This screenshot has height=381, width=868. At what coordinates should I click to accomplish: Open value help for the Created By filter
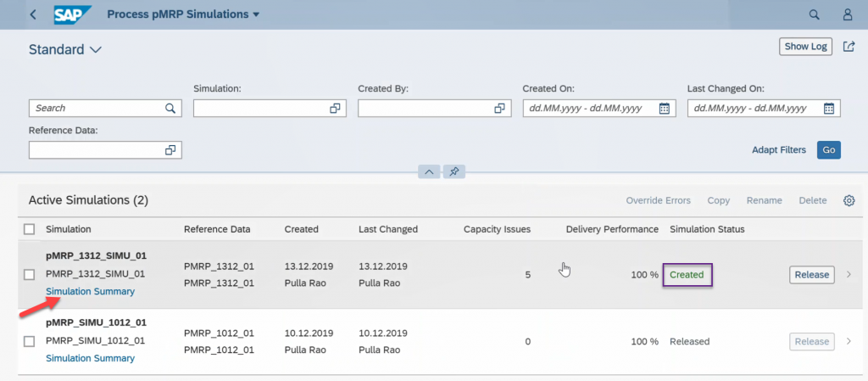[499, 109]
